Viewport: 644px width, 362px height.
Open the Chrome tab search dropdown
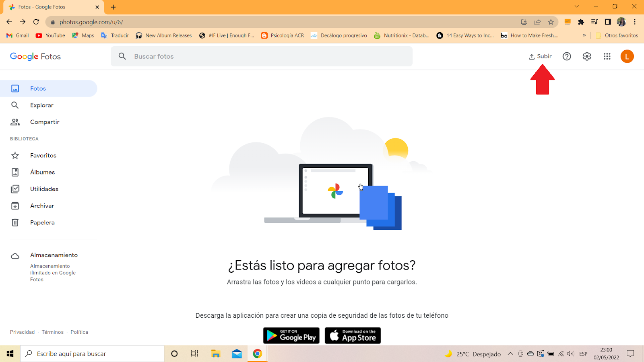[x=576, y=6]
